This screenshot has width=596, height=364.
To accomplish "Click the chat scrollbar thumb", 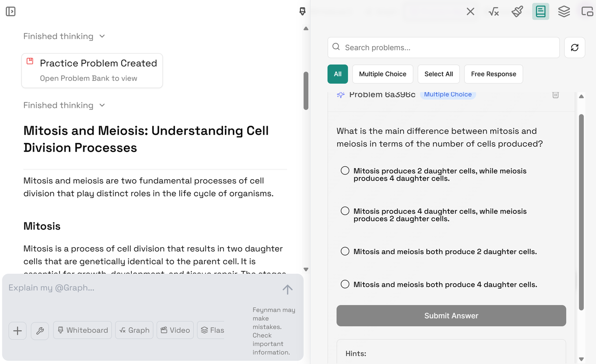I will point(306,91).
